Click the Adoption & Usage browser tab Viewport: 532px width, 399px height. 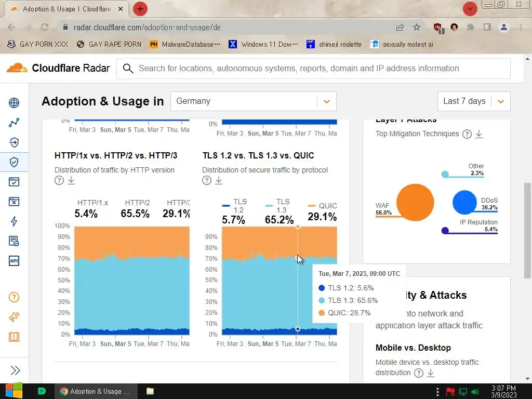click(x=66, y=9)
